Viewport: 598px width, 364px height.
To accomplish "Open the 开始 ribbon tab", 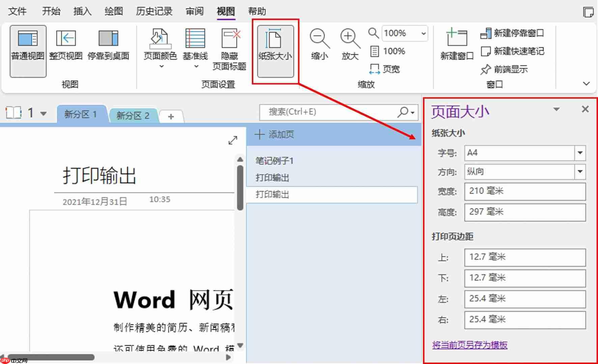I will (x=51, y=11).
